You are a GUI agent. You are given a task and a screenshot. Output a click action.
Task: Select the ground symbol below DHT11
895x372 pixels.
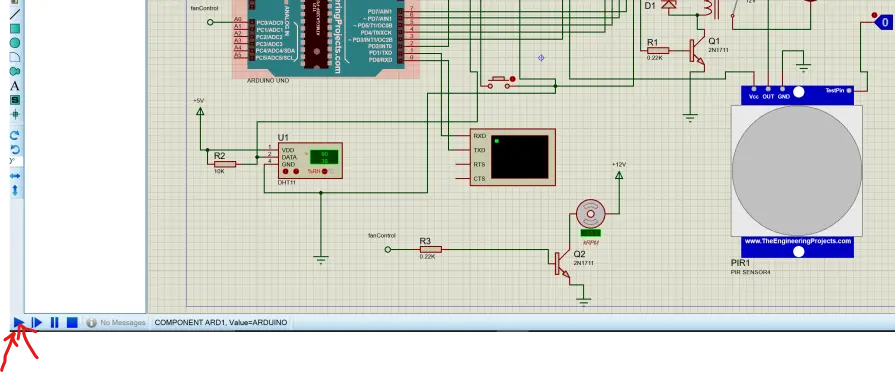pyautogui.click(x=321, y=260)
